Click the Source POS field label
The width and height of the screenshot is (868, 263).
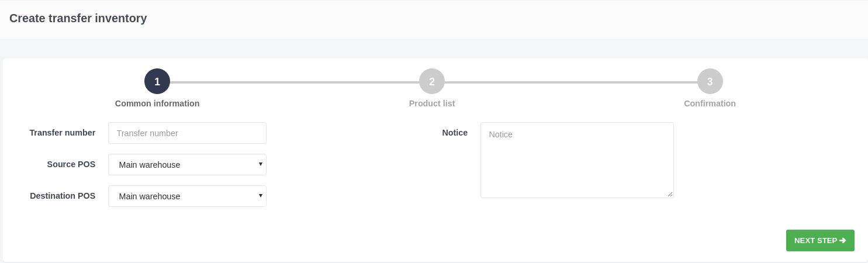coord(71,164)
